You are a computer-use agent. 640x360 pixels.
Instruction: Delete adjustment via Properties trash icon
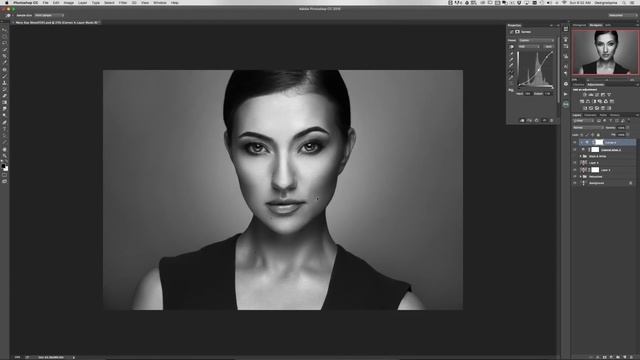(551, 120)
